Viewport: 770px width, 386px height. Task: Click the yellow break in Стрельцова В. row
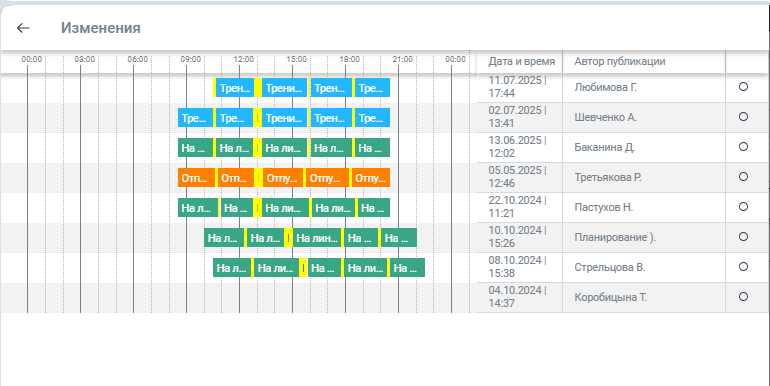303,268
